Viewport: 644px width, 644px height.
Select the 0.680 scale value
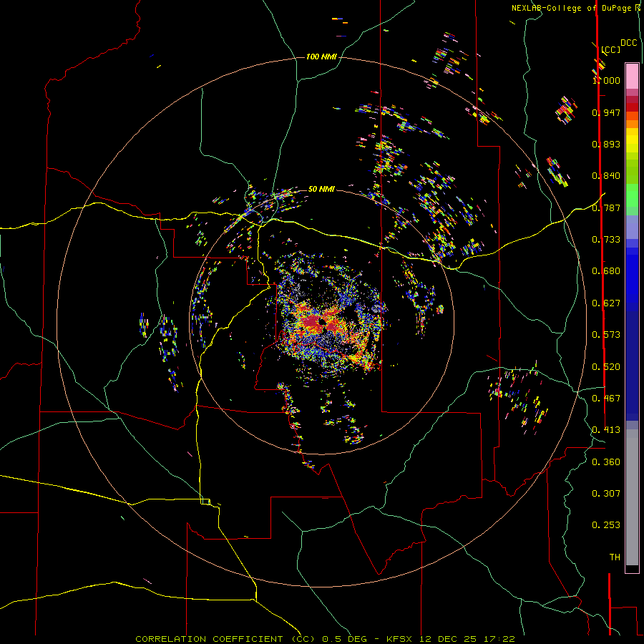coord(606,271)
